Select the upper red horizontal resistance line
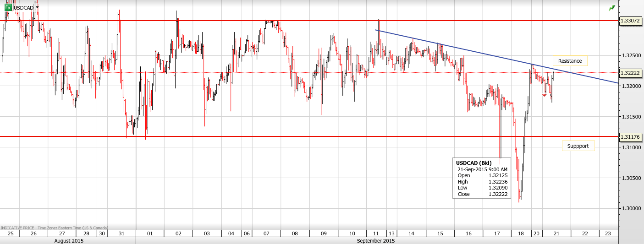 point(321,21)
